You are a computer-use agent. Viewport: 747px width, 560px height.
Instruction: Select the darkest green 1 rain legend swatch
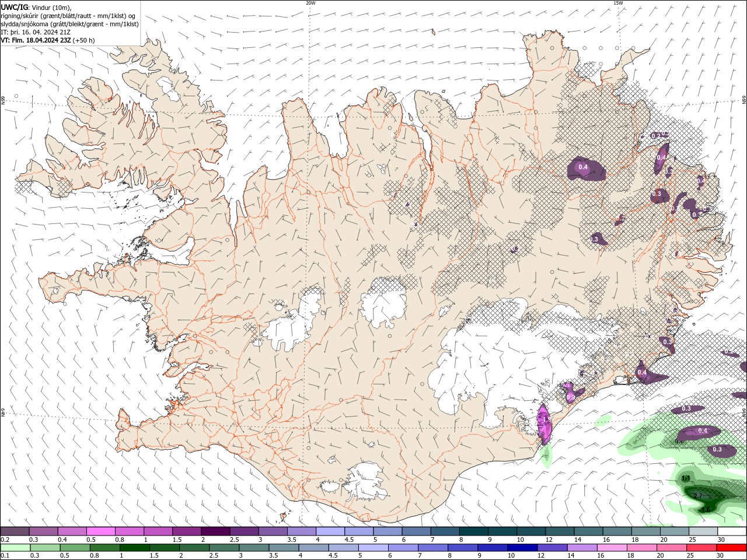pyautogui.click(x=134, y=548)
